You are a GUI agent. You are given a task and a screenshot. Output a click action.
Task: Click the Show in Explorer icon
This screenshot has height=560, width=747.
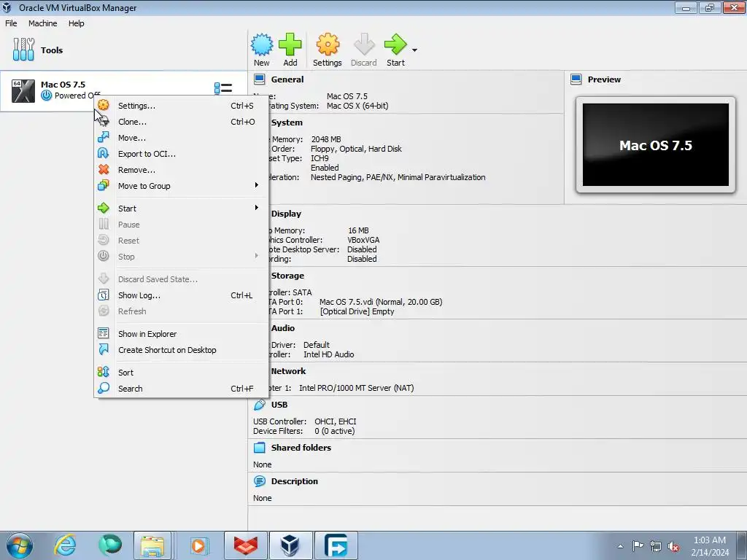pos(104,333)
